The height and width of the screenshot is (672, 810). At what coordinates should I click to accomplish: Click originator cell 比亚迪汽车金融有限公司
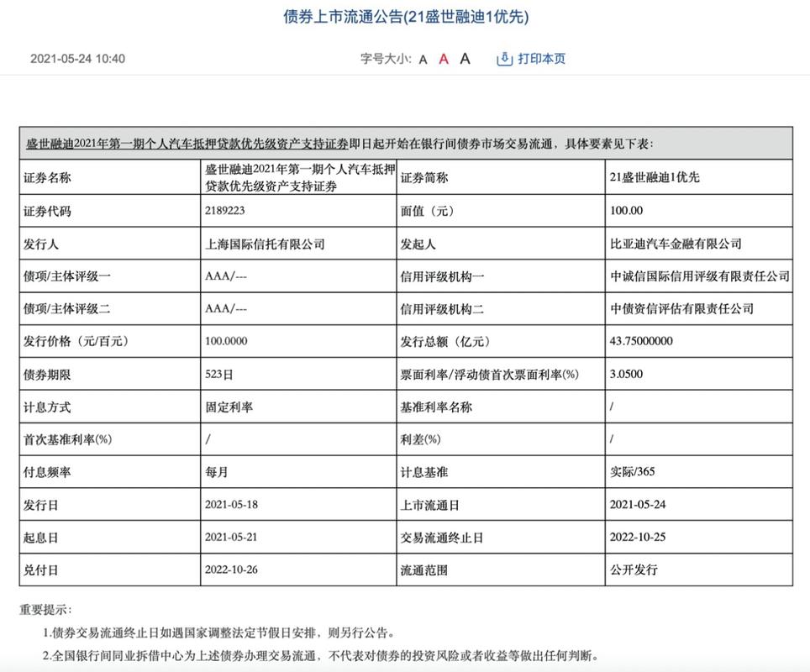click(676, 244)
